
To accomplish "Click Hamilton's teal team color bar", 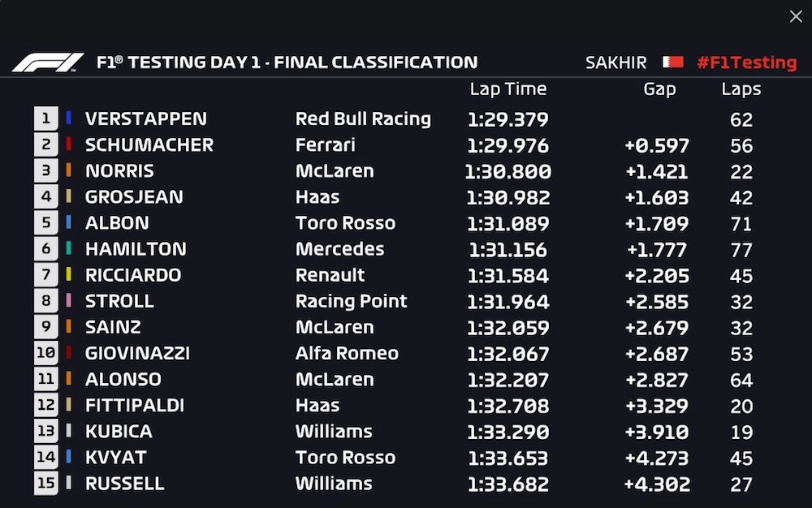I will [68, 249].
